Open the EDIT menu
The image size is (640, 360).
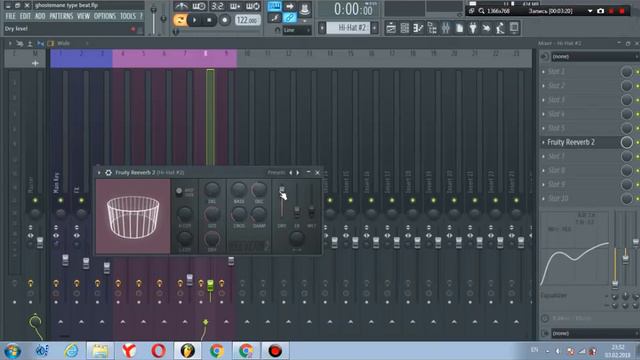(x=25, y=16)
